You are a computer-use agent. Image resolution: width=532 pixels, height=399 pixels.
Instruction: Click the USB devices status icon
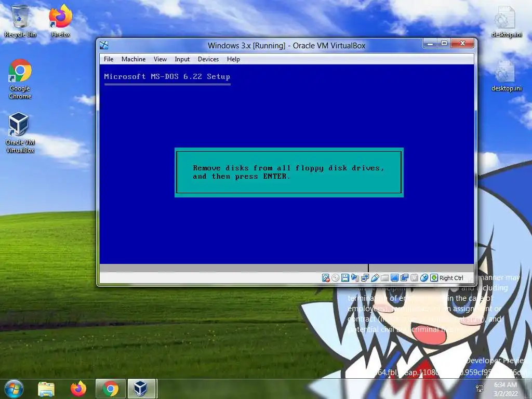[x=375, y=278]
